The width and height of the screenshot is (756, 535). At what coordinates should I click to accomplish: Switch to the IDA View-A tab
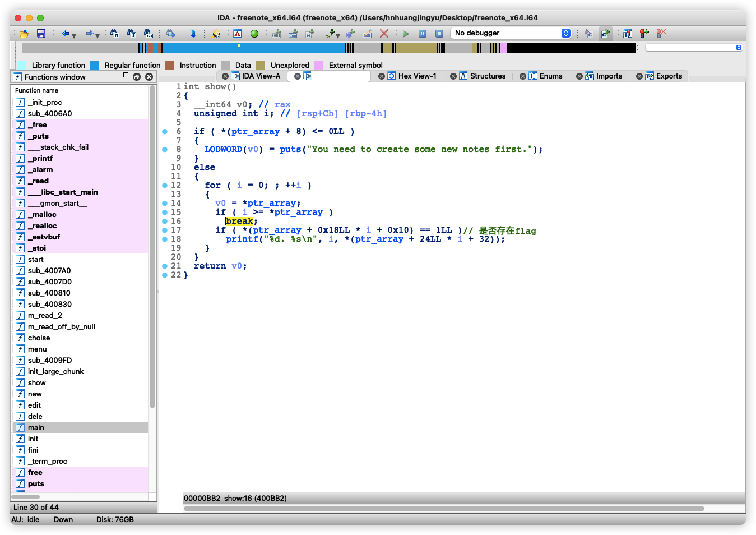[261, 76]
